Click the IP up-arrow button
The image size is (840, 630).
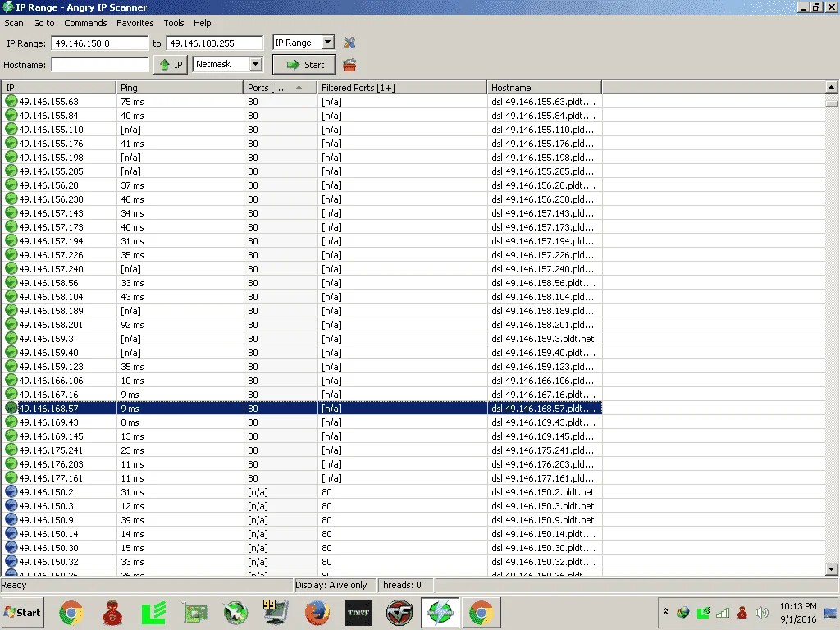point(171,65)
